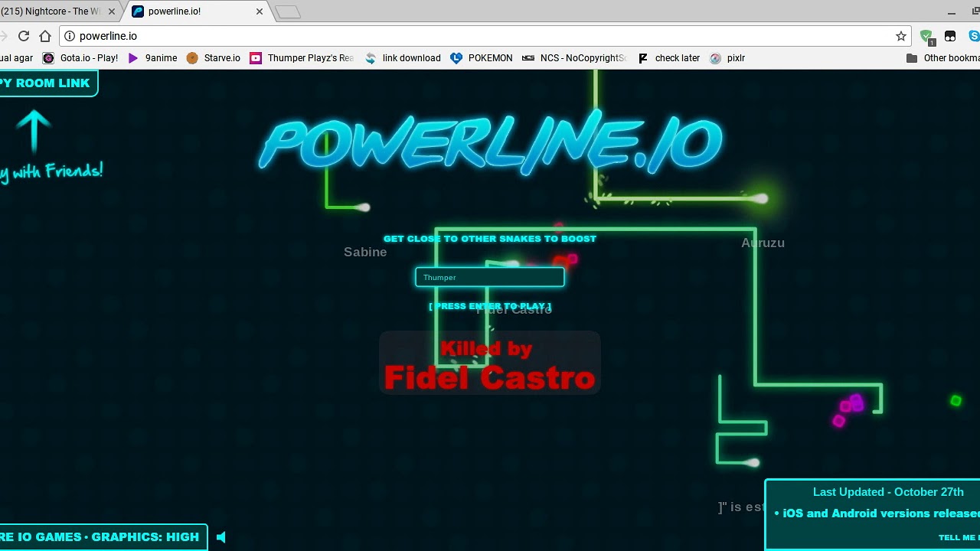
Task: Open Thumper Playz's bookmark
Action: 302,58
